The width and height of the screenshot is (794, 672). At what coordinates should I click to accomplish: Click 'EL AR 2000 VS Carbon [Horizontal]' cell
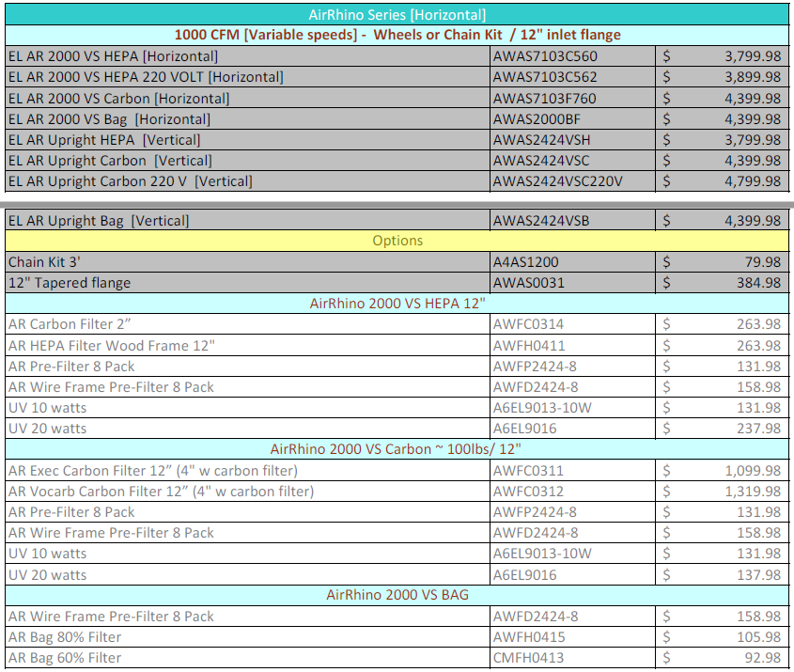(247, 99)
